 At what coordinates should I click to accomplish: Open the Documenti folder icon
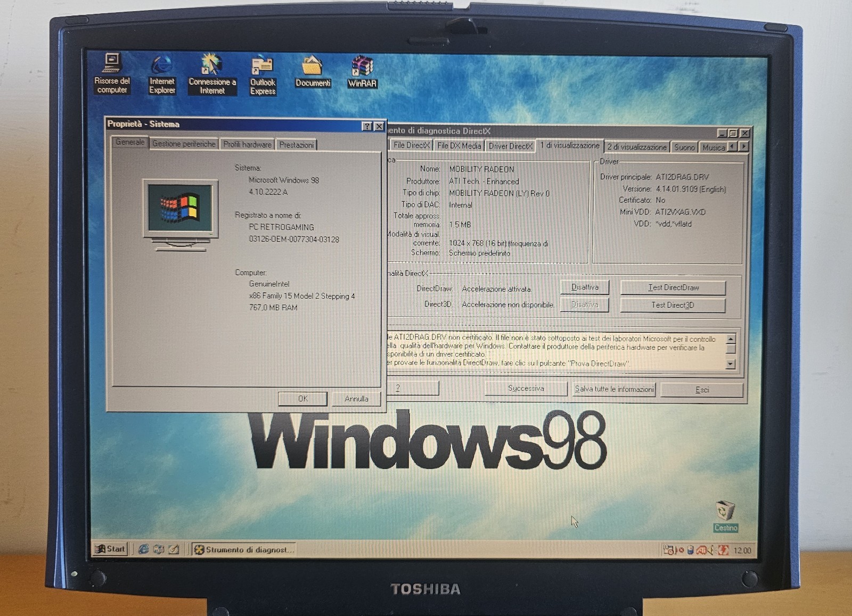point(313,71)
